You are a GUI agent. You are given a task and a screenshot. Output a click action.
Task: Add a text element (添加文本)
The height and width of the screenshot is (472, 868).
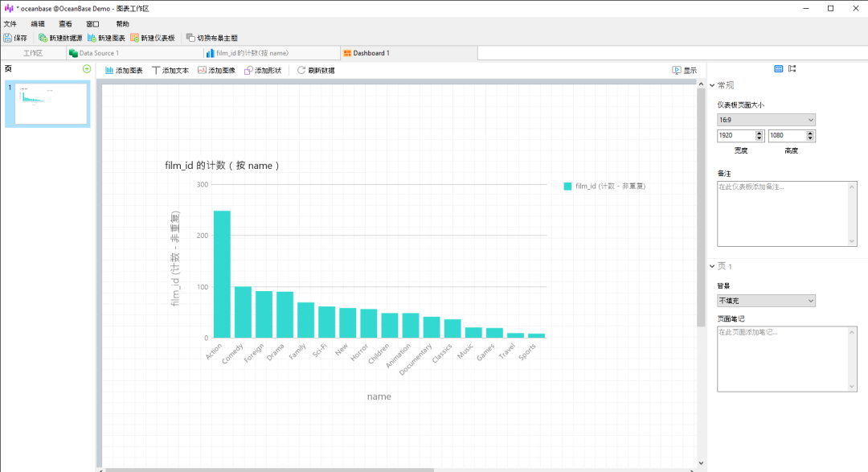[x=170, y=70]
